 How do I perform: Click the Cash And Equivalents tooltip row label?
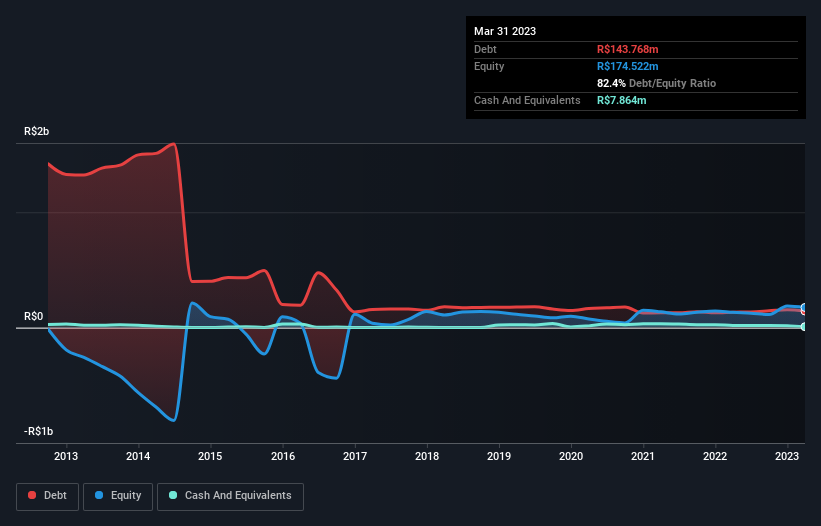coord(527,100)
